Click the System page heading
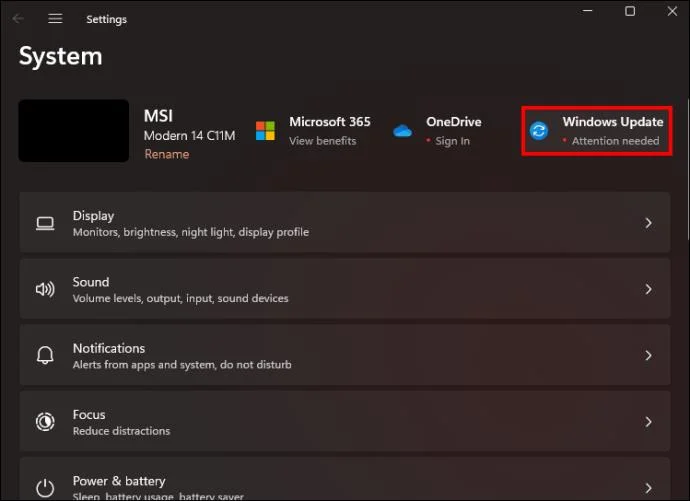This screenshot has height=501, width=690. tap(61, 56)
